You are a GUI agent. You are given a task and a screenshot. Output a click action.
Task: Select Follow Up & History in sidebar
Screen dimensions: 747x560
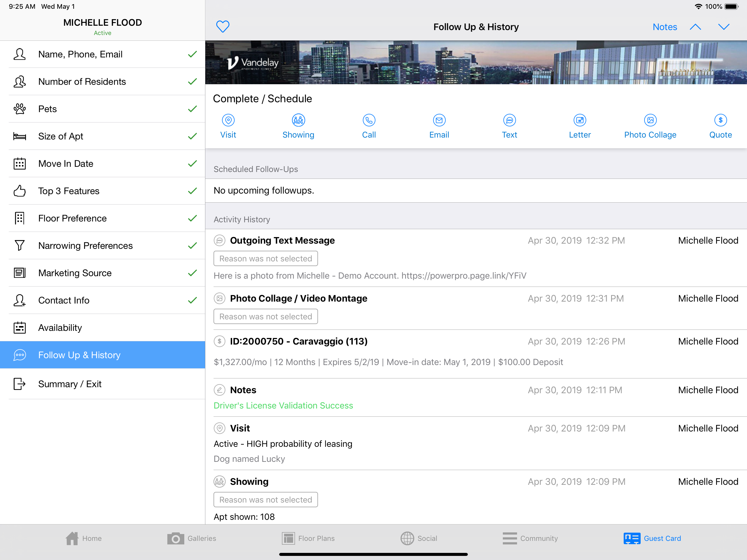103,355
